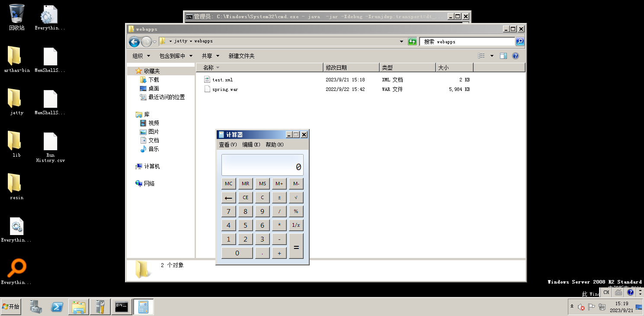Viewport: 644px width, 316px height.
Task: Toggle the preview pane icon
Action: pos(503,56)
